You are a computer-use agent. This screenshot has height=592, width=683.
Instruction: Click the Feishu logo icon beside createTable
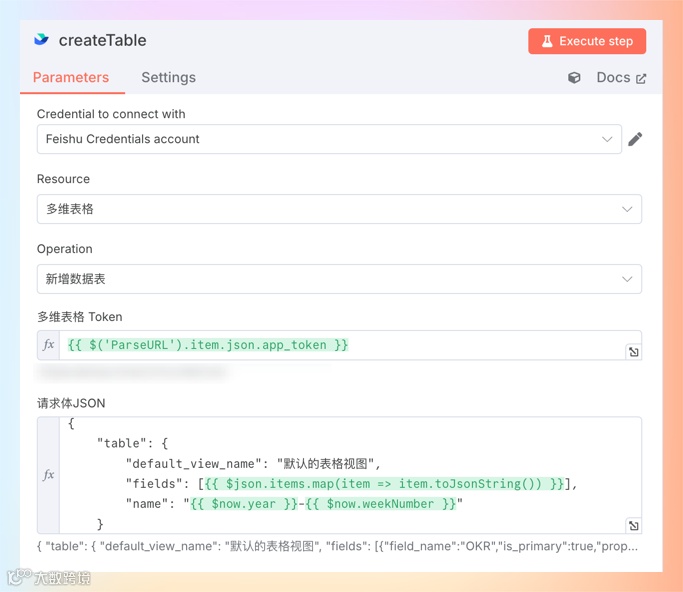[x=41, y=40]
